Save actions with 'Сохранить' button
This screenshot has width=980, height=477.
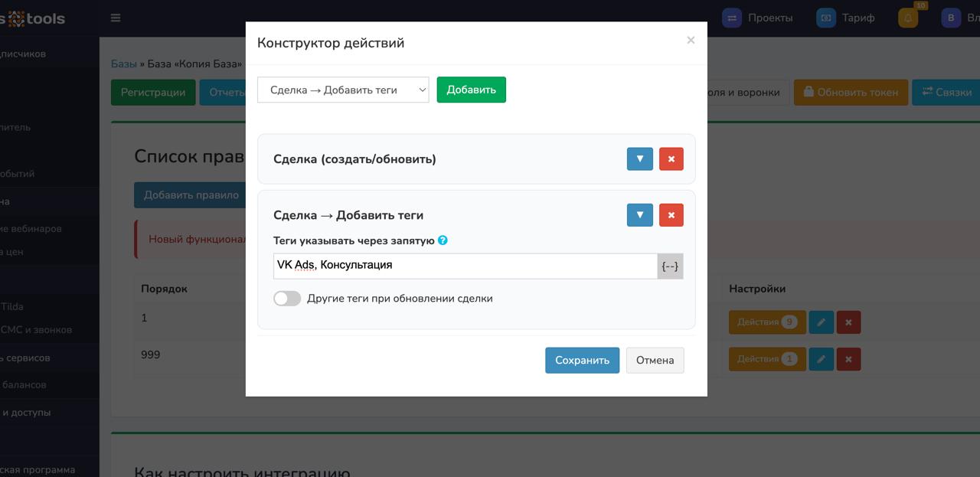tap(582, 360)
